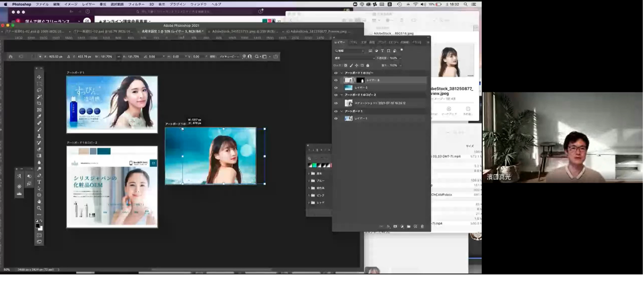Expand the ブルー swatch folder
The image size is (644, 281).
click(309, 181)
